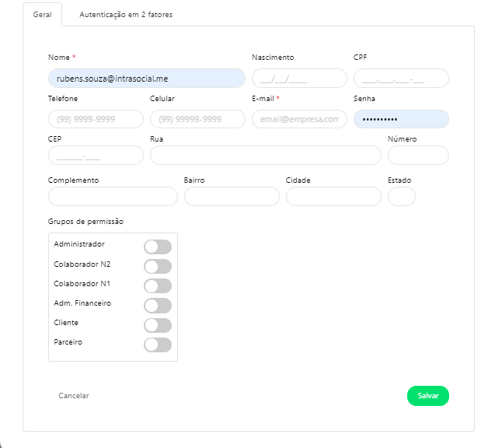Switch on the Parceiro permission

158,345
